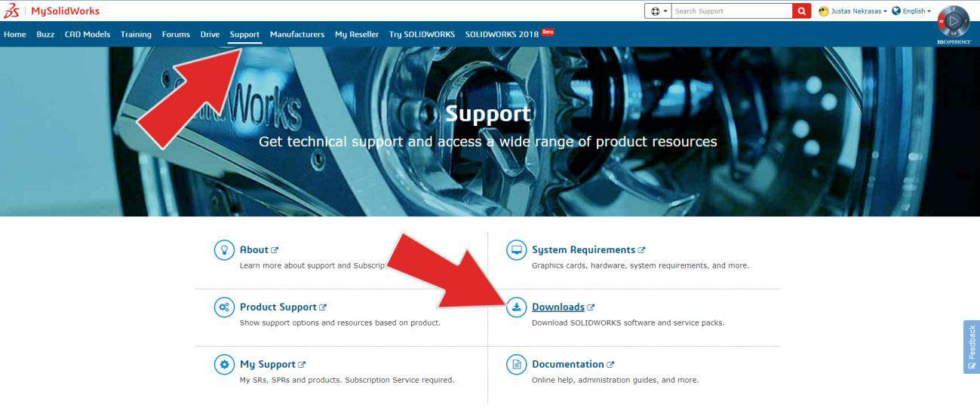Click external-link icon beside Product Support
This screenshot has height=413, width=980.
click(323, 307)
